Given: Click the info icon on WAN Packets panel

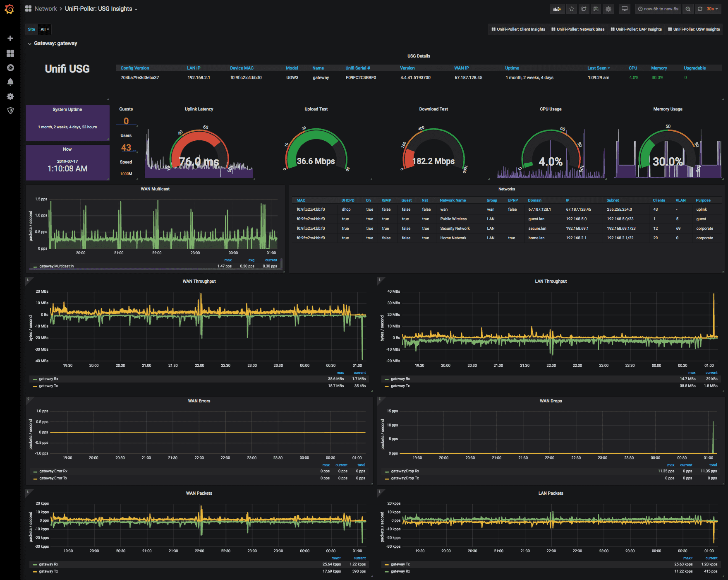Looking at the screenshot, I should point(28,491).
